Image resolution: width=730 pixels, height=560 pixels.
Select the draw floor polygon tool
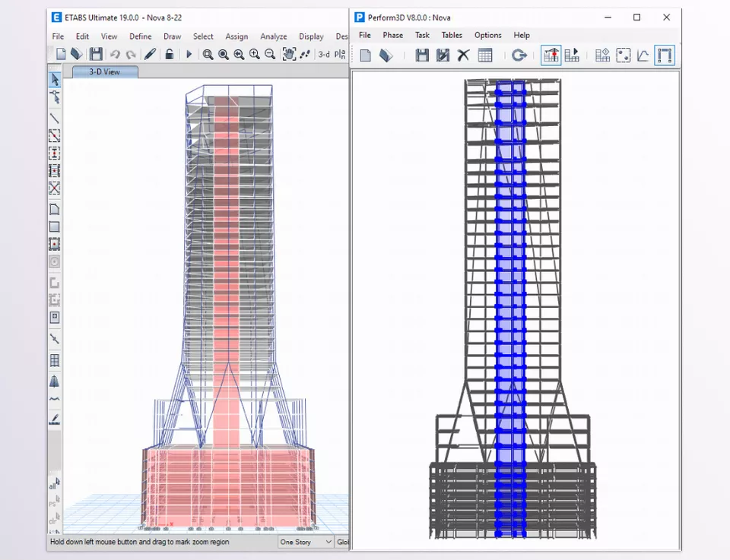[55, 209]
